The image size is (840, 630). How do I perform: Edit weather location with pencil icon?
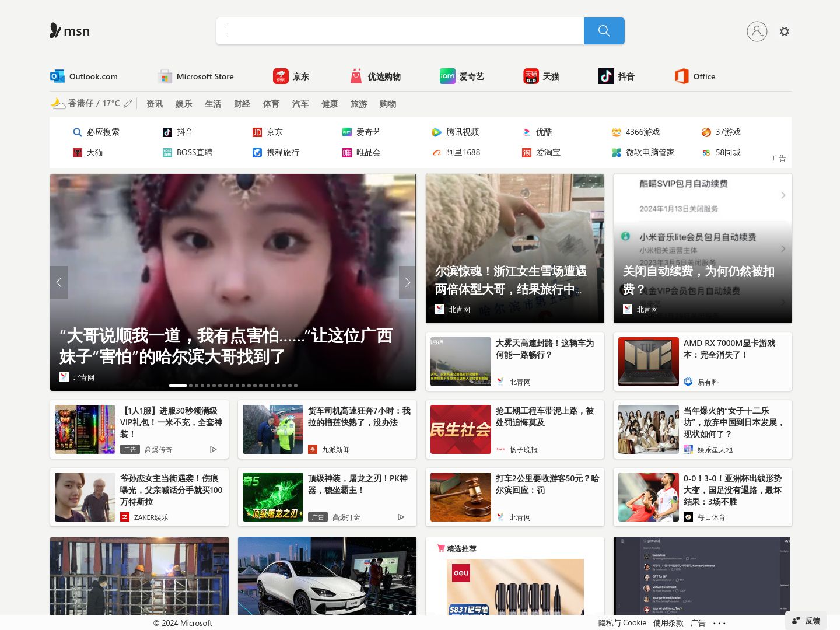click(128, 103)
